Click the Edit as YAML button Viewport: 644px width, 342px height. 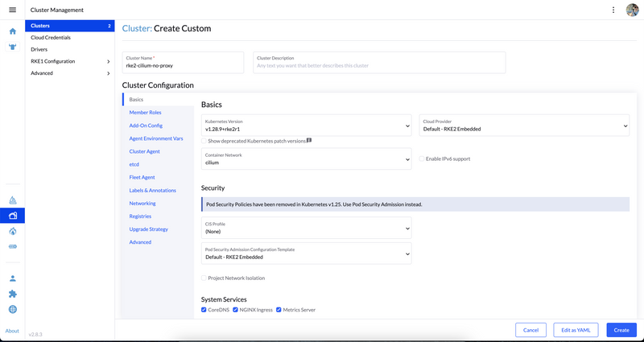pos(576,330)
